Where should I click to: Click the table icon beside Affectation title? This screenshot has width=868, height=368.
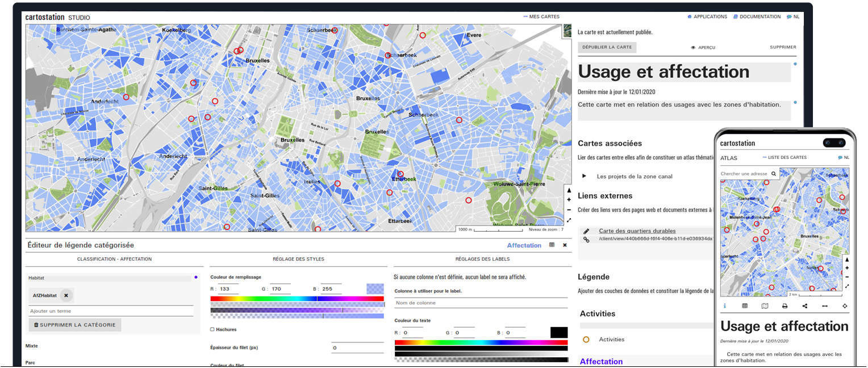552,245
